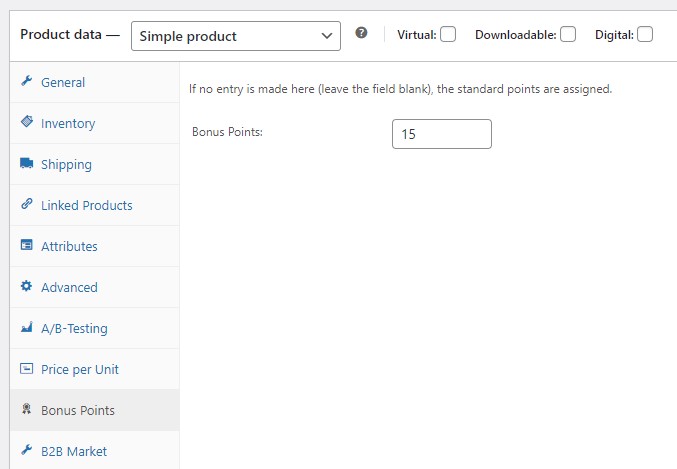Viewport: 677px width, 469px height.
Task: Open the B2B Market tab
Action: [74, 451]
